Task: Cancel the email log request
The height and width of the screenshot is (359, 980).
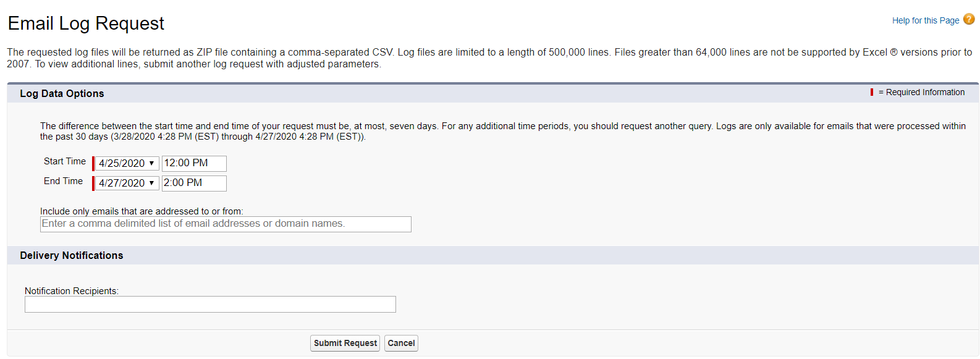Action: click(x=401, y=343)
